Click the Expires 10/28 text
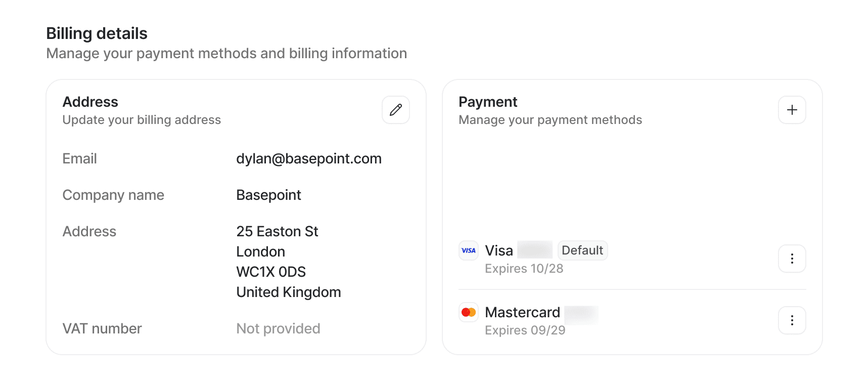 coord(524,269)
